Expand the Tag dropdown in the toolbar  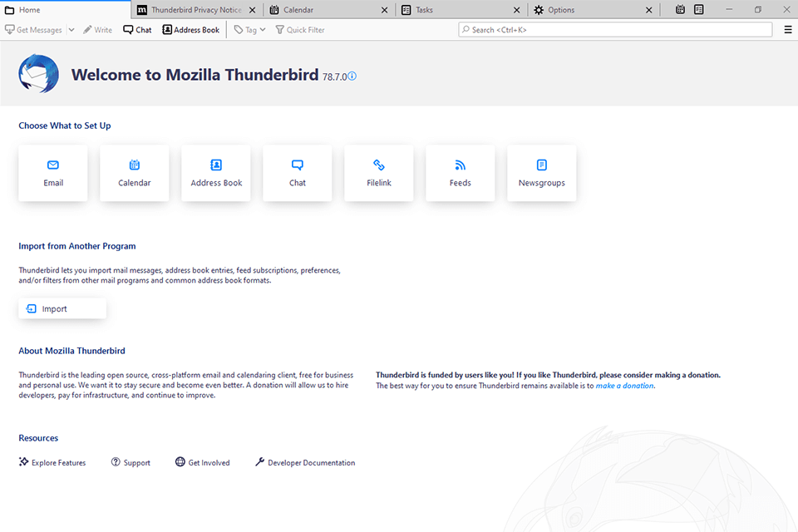(250, 30)
